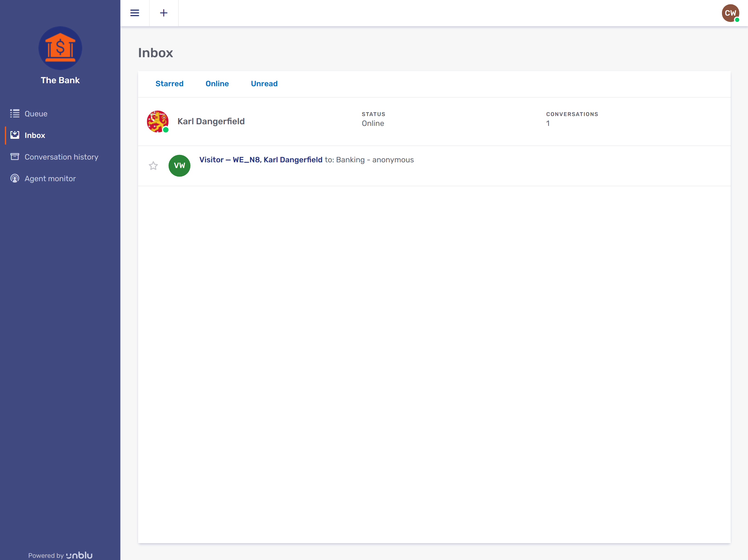Select the Unread filter tab
Viewport: 748px width, 560px height.
[264, 83]
